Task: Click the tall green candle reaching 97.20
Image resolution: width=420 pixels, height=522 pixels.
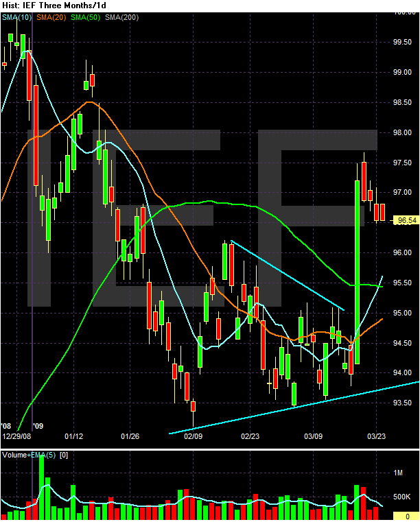Action: pyautogui.click(x=357, y=272)
